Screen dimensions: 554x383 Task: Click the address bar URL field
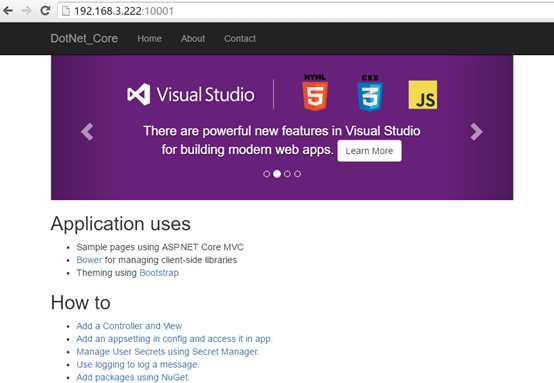pyautogui.click(x=306, y=11)
